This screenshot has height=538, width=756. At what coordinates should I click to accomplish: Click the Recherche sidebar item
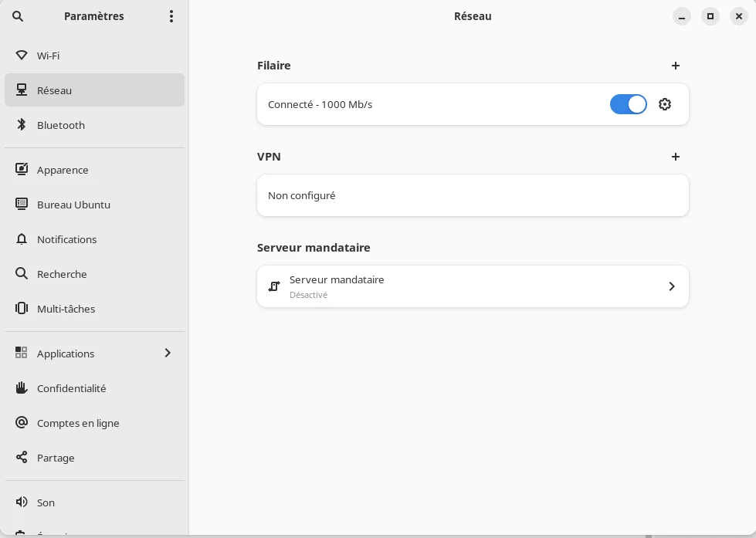(94, 274)
